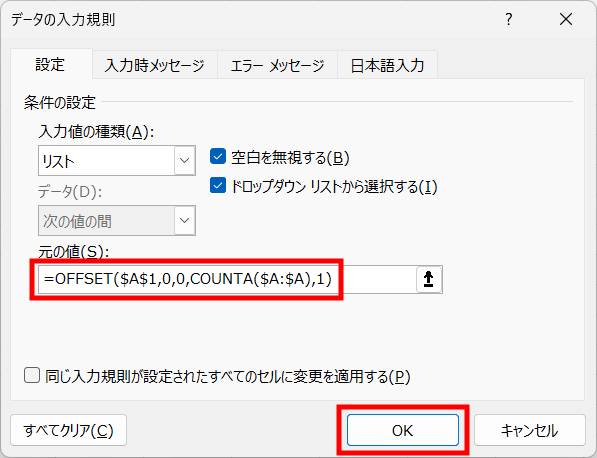Switch to the 入力時メッセージ tab

pyautogui.click(x=155, y=65)
